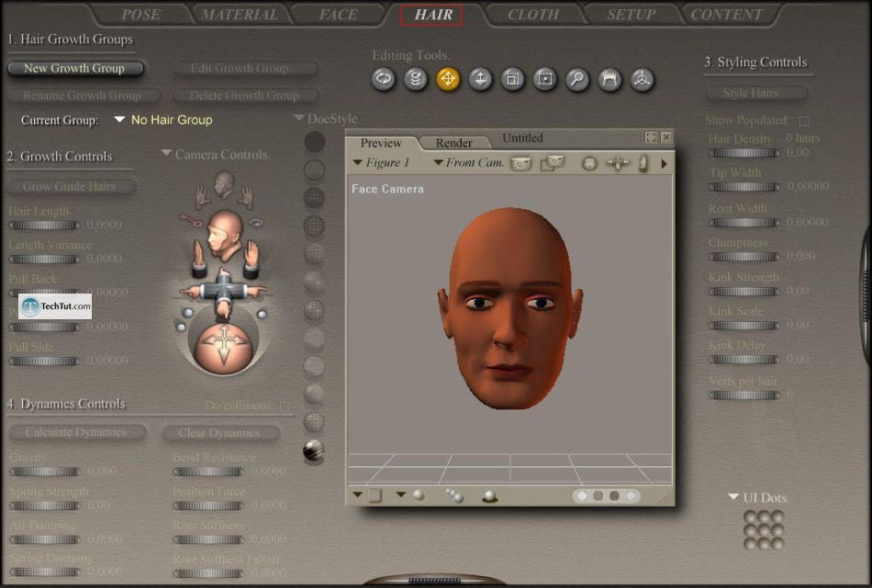Collapse the Camera Controls arrow

pos(166,153)
